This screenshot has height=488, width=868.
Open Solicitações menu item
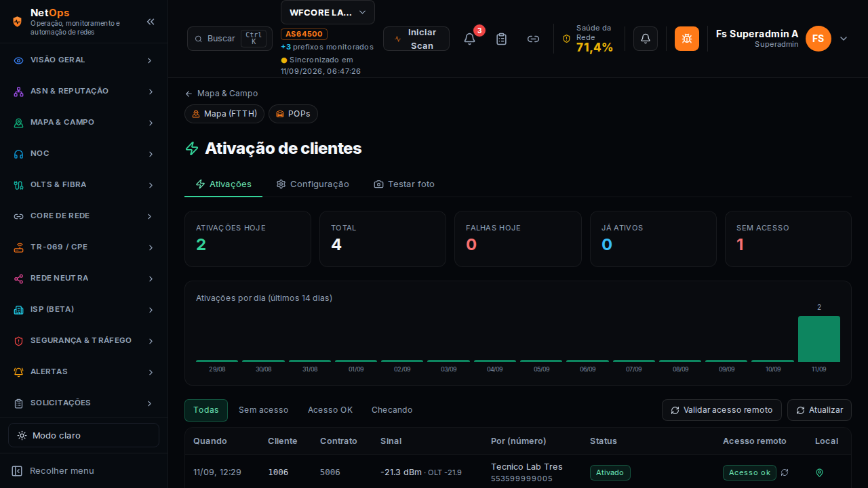pos(83,403)
